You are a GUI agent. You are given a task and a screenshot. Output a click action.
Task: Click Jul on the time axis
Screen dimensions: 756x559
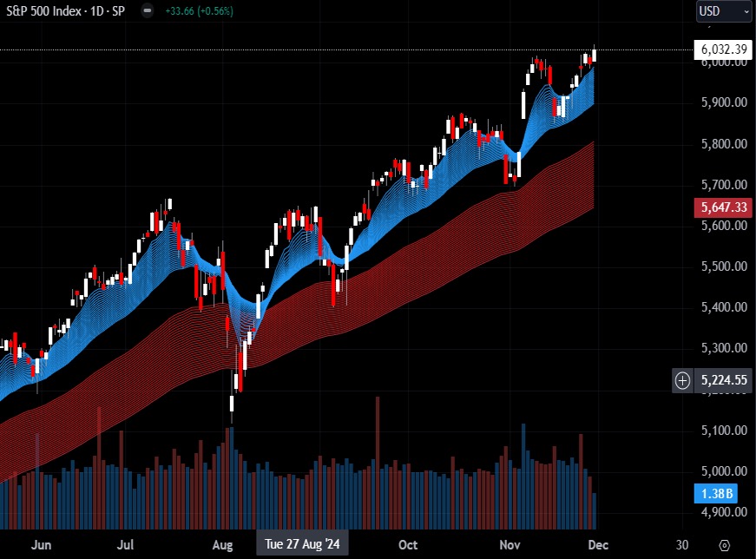pyautogui.click(x=125, y=544)
